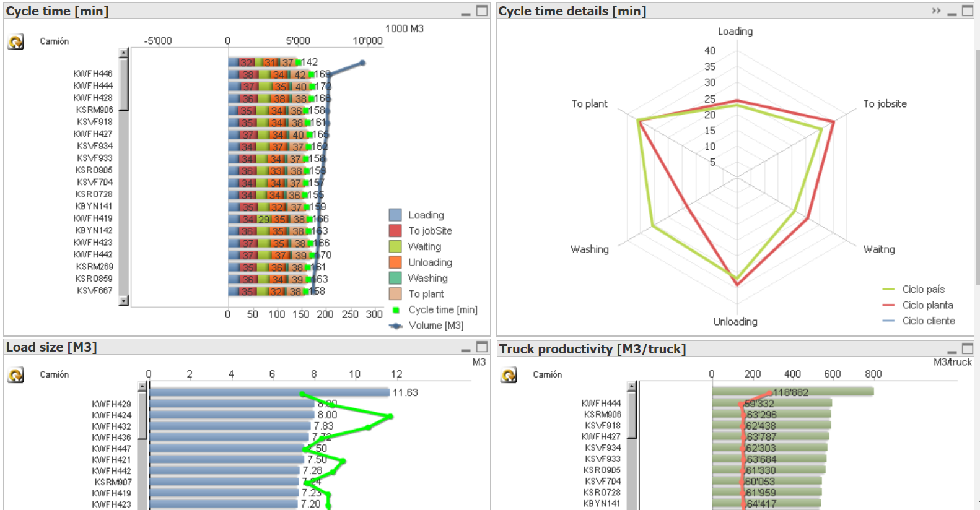Select truck KWFH428 in Cycle time chart

pos(93,98)
